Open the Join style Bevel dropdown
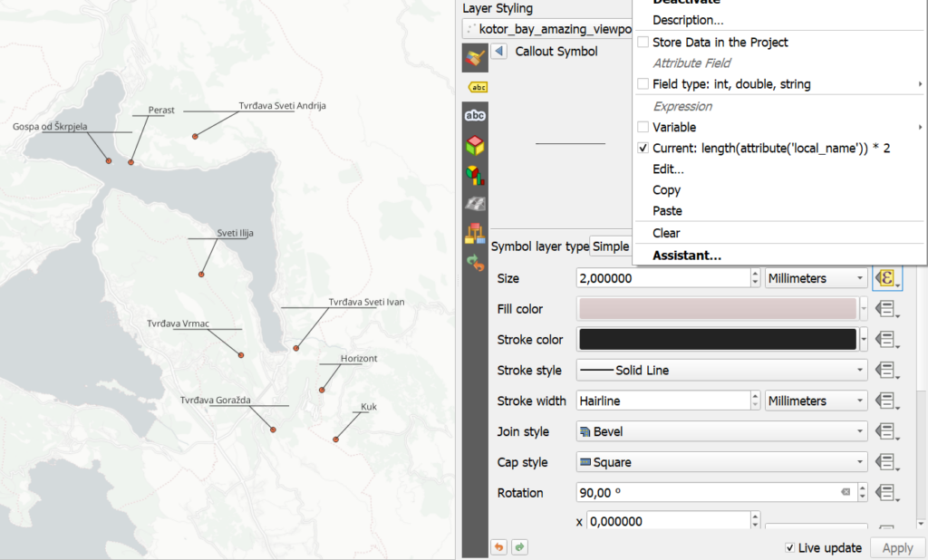The height and width of the screenshot is (560, 928). (721, 431)
